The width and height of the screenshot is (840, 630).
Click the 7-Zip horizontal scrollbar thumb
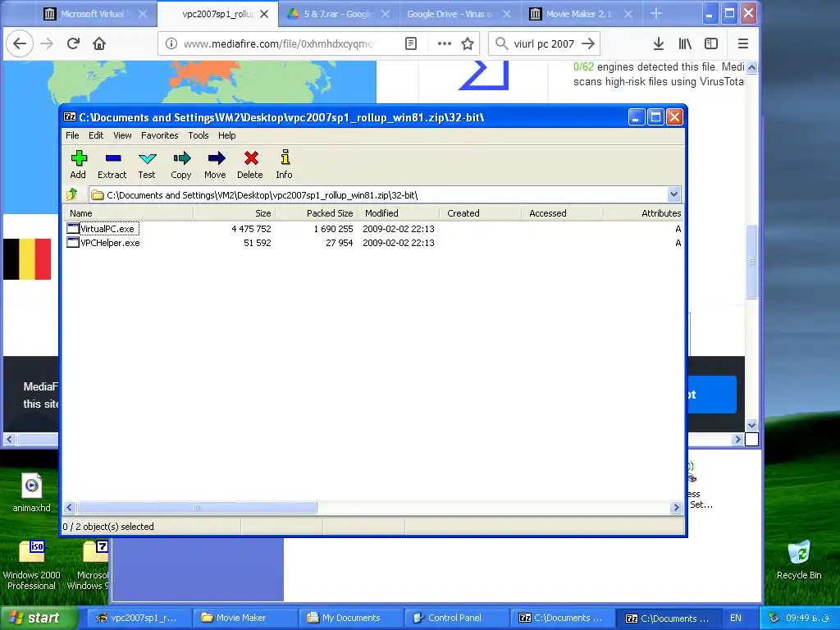tap(197, 507)
